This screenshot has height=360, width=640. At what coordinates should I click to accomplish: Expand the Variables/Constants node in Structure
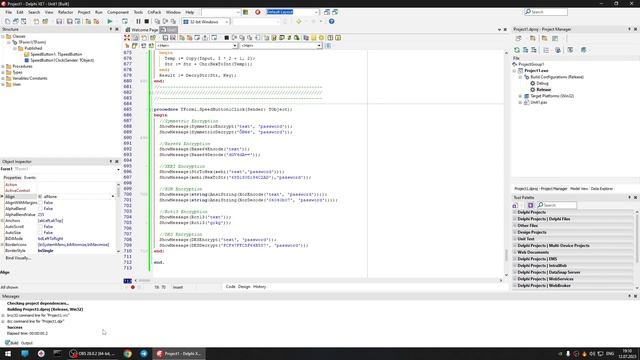coord(3,78)
